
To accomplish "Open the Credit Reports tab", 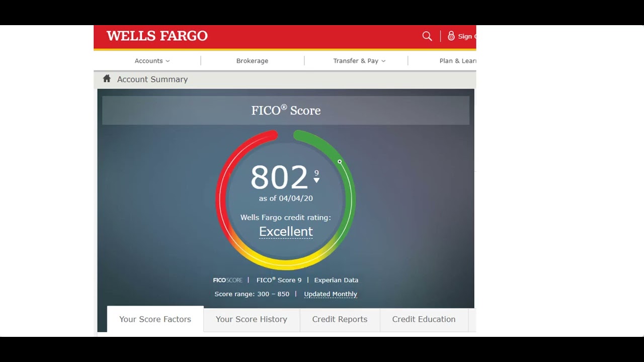I will tap(340, 319).
